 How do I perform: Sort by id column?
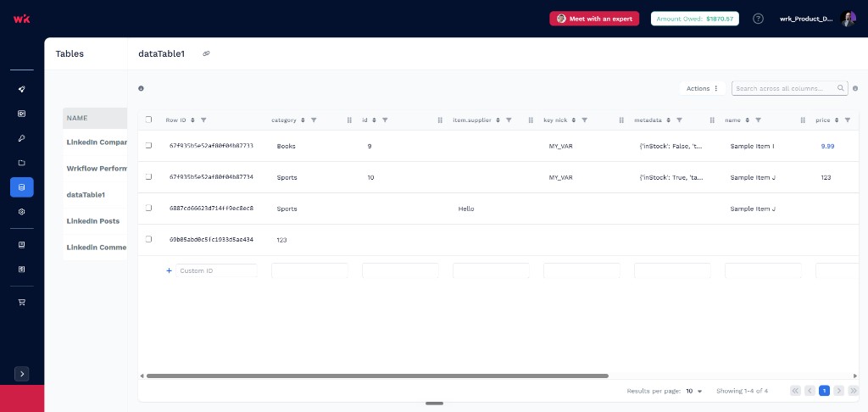coord(374,120)
